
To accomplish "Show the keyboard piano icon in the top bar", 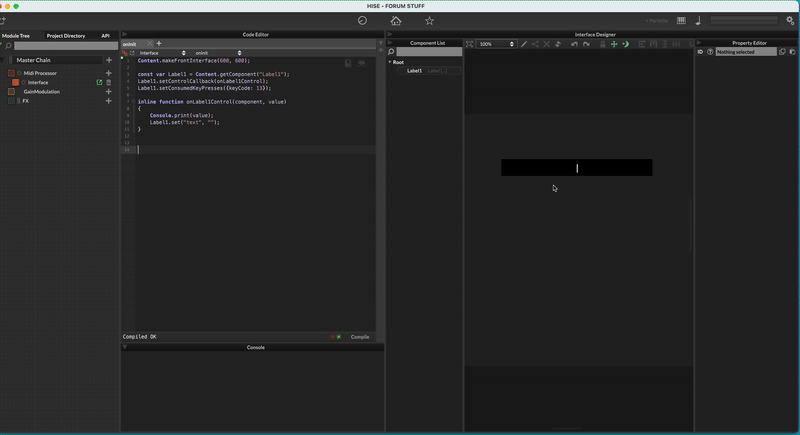I will pos(681,20).
